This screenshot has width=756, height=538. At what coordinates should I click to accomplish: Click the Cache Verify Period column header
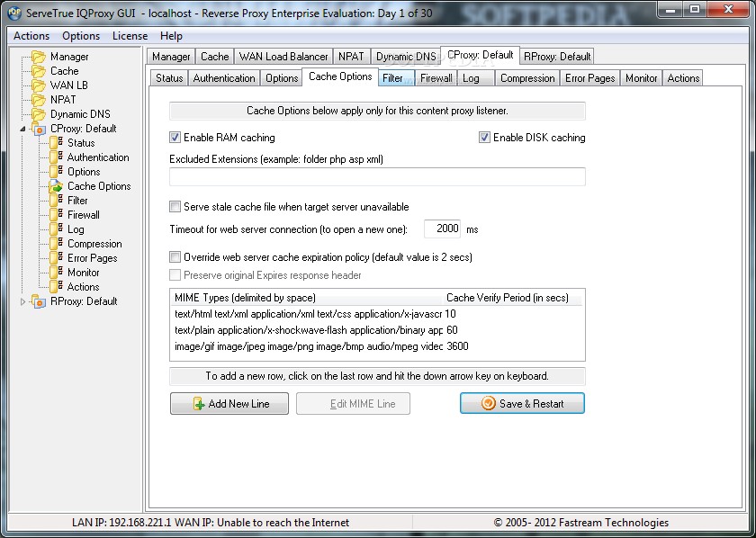[513, 298]
